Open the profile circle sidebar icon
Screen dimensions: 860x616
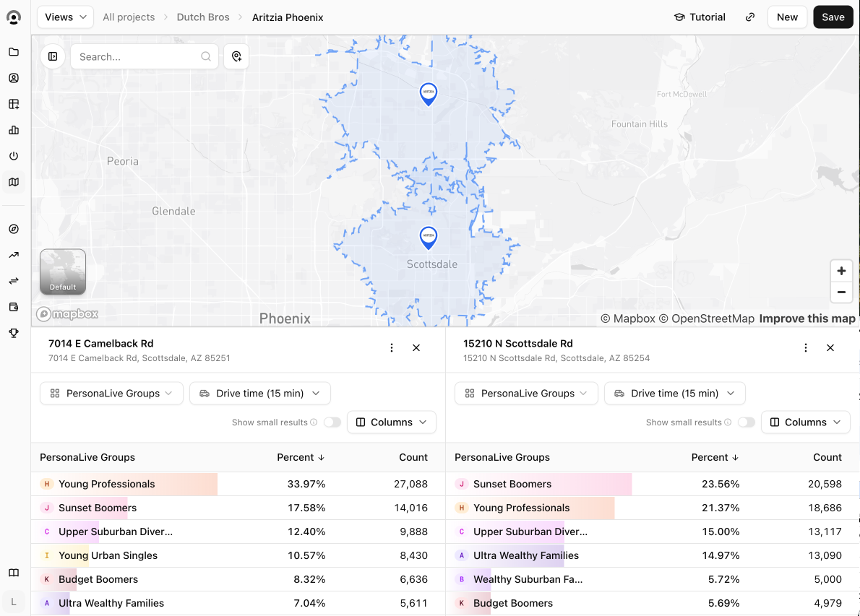pos(14,78)
